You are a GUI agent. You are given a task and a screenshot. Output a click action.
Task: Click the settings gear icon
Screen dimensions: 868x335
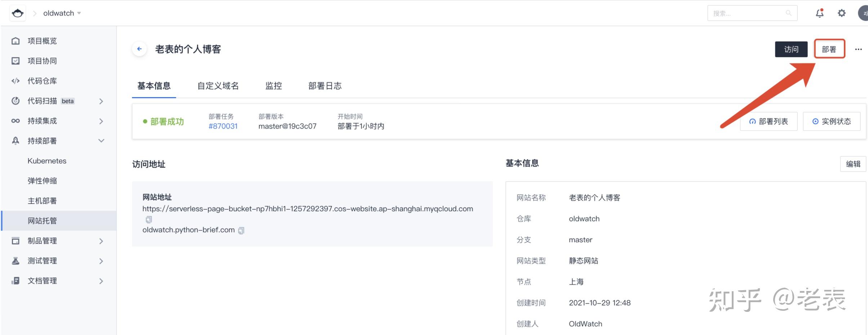coord(842,13)
